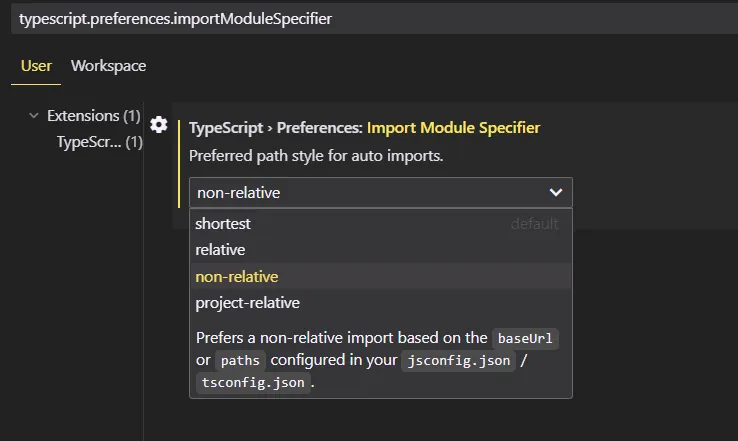Choose the highlighted 'non-relative' list option
738x441 pixels.
tap(381, 276)
